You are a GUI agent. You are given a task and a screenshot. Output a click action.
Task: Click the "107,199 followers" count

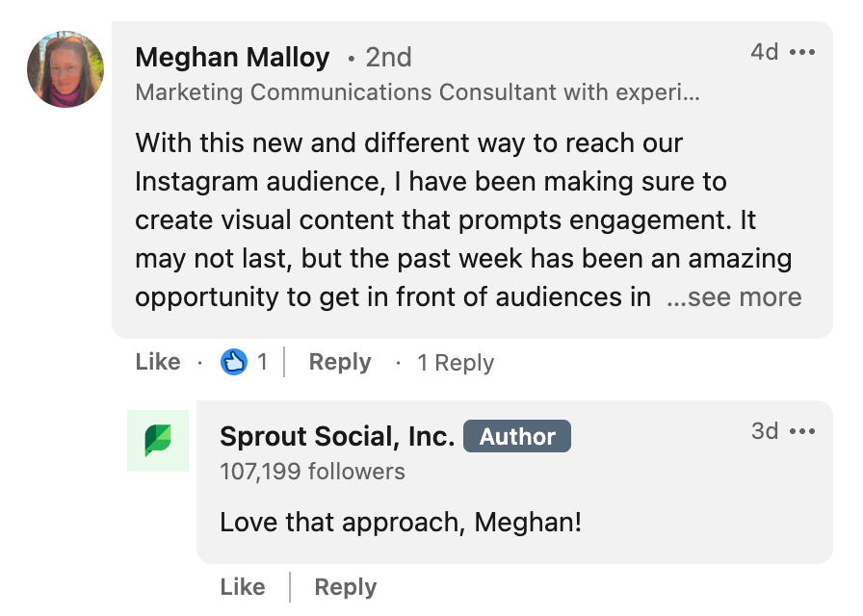click(x=311, y=472)
